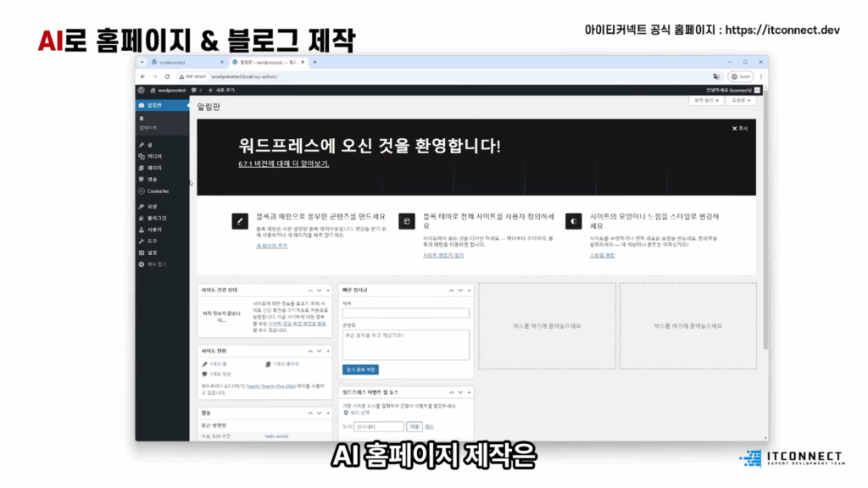
Task: Collapse the sidebar with 메뉴 접기
Action: (x=162, y=264)
